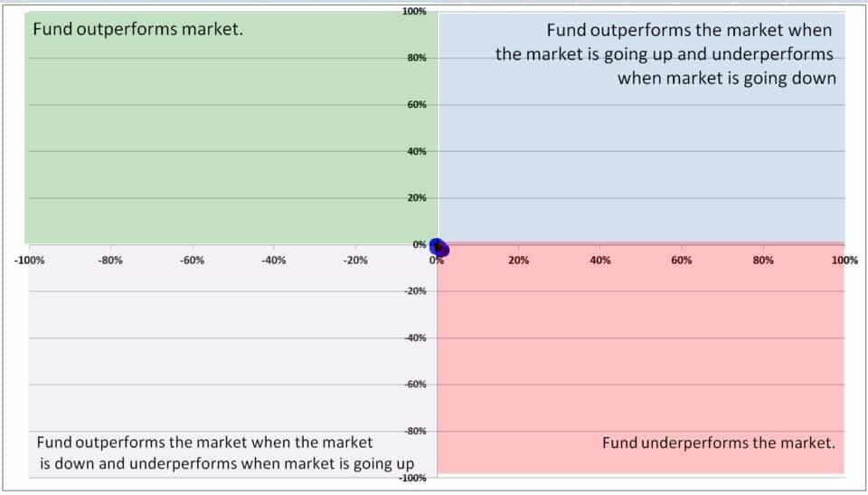This screenshot has height=495, width=868.
Task: Click the 80% vertical axis label
Action: 418,58
